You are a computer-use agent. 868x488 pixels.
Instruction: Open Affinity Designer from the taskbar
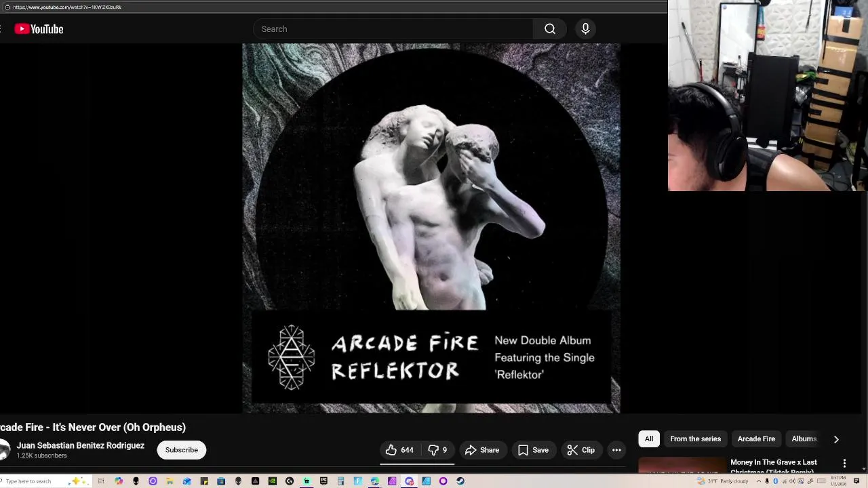pyautogui.click(x=426, y=481)
